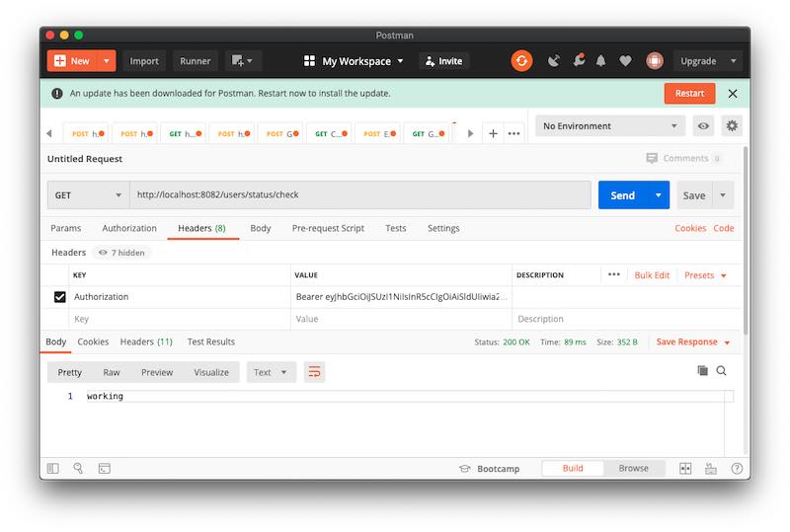Open the Upgrade dropdown arrow
This screenshot has width=790, height=532.
point(733,61)
